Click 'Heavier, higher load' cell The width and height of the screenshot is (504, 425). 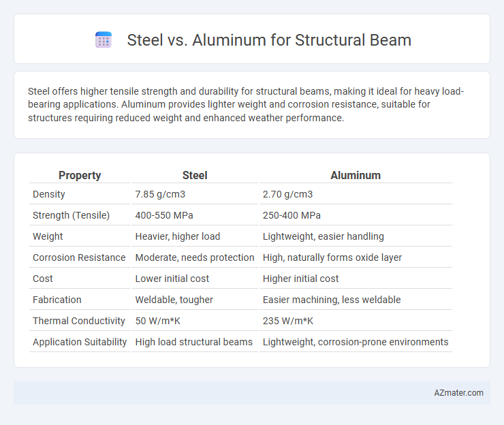click(178, 236)
